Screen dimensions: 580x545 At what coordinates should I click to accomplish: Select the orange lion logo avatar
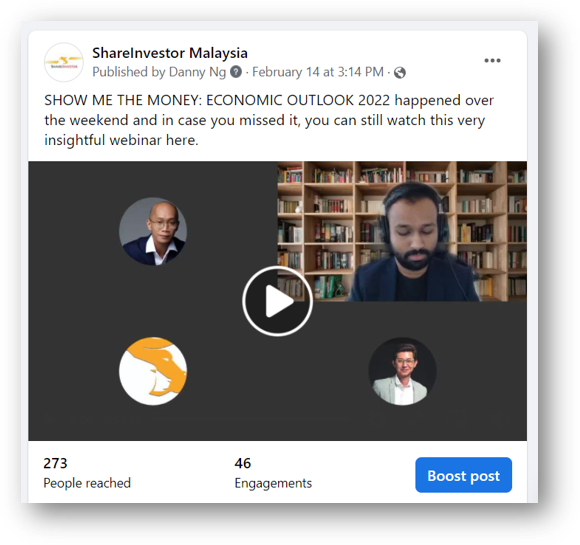pyautogui.click(x=153, y=371)
